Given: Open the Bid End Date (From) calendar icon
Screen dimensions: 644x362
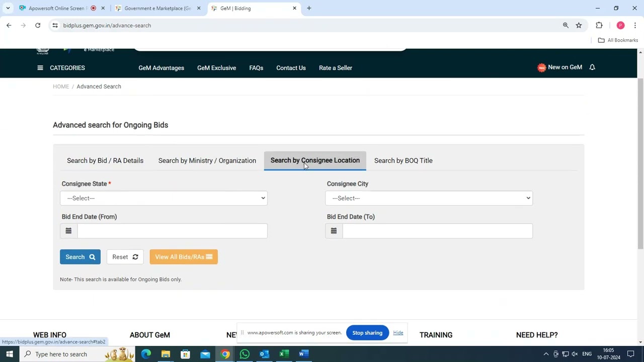Looking at the screenshot, I should click(68, 231).
